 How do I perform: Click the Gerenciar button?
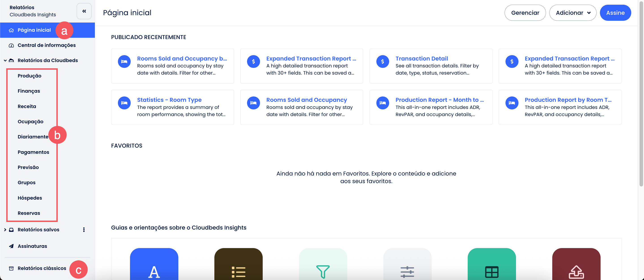point(525,13)
